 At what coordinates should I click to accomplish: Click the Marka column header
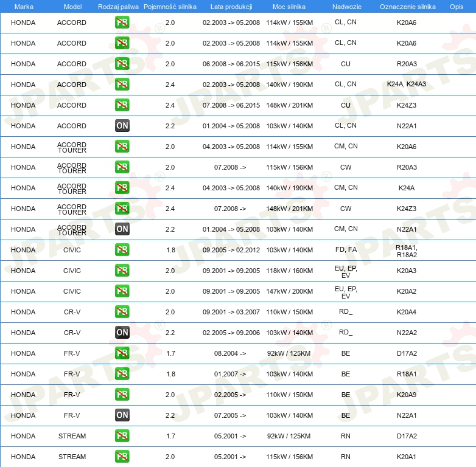pyautogui.click(x=24, y=7)
